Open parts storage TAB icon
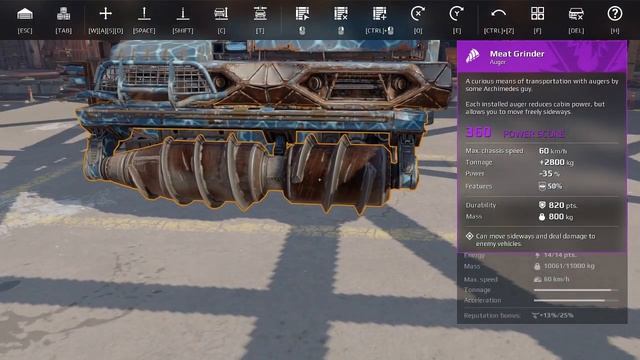This screenshot has height=360, width=640. (x=63, y=14)
